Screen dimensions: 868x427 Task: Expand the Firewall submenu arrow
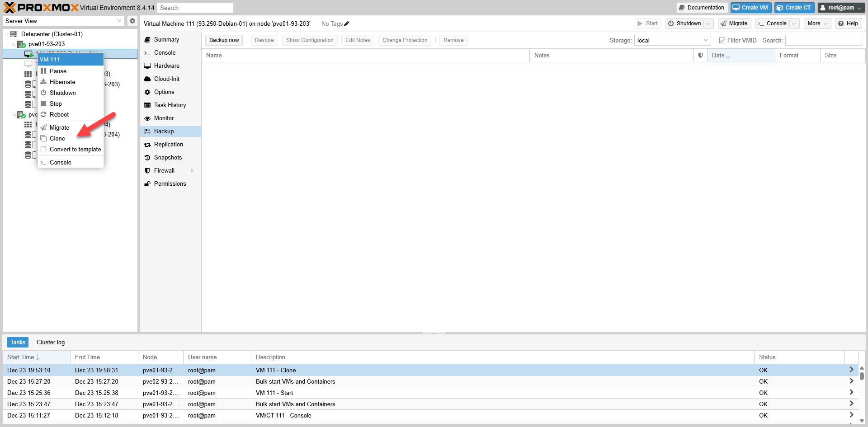193,171
